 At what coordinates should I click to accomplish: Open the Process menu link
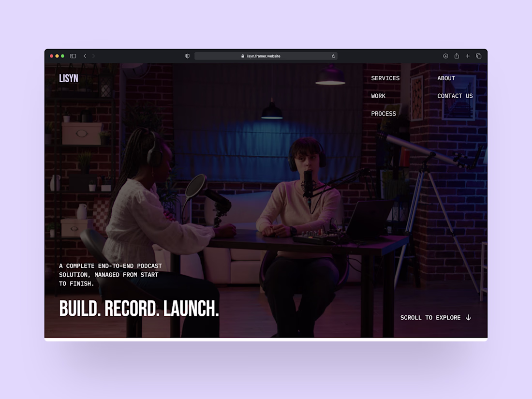[x=384, y=114]
